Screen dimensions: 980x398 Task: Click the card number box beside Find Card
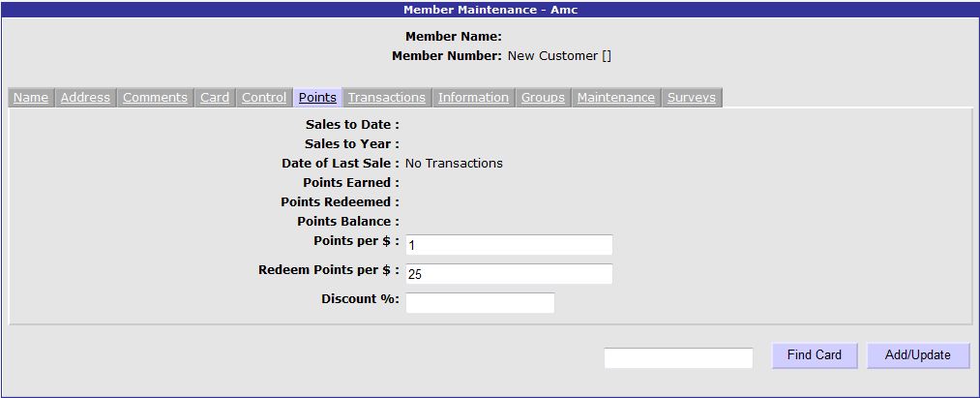pyautogui.click(x=678, y=358)
